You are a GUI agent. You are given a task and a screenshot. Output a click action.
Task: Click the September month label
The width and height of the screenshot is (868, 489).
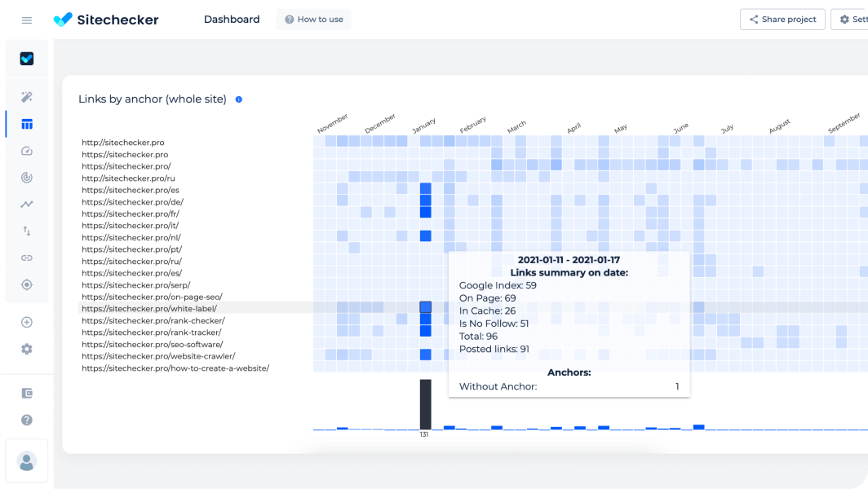tap(844, 123)
